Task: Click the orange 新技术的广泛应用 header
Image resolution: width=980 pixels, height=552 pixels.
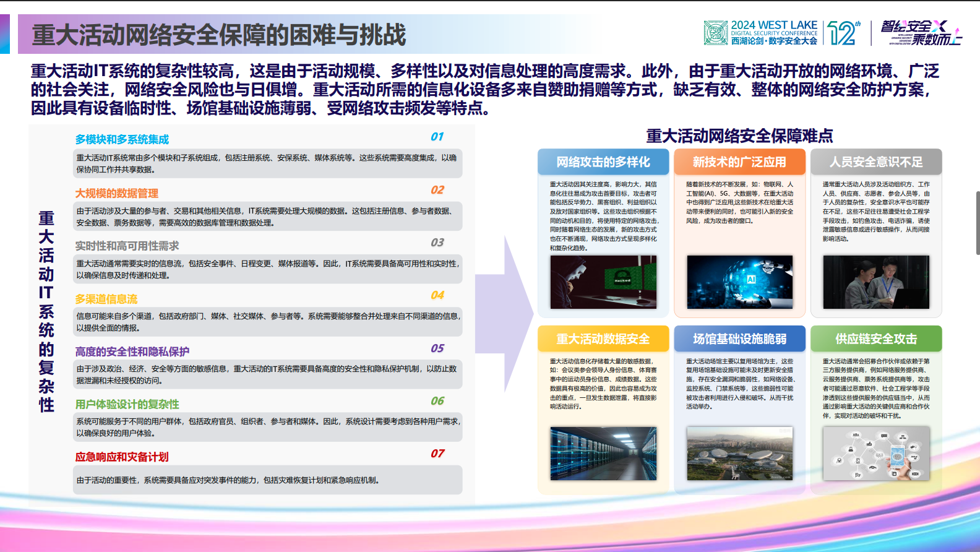Action: [x=739, y=162]
